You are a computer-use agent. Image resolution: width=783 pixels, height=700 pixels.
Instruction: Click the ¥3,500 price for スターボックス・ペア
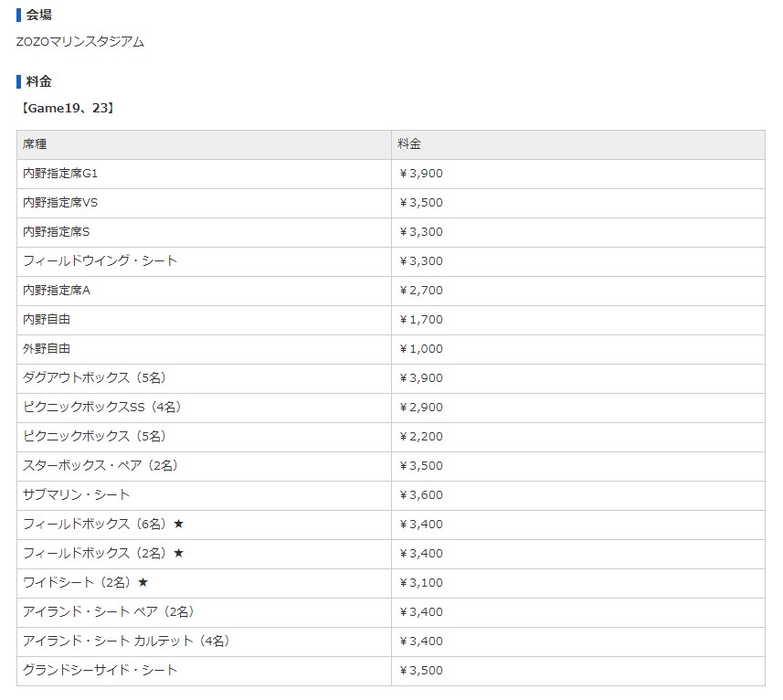(x=420, y=466)
